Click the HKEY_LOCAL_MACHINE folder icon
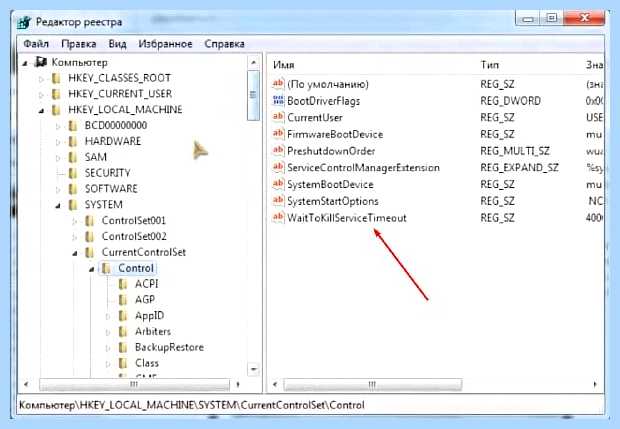This screenshot has height=429, width=620. (x=57, y=110)
